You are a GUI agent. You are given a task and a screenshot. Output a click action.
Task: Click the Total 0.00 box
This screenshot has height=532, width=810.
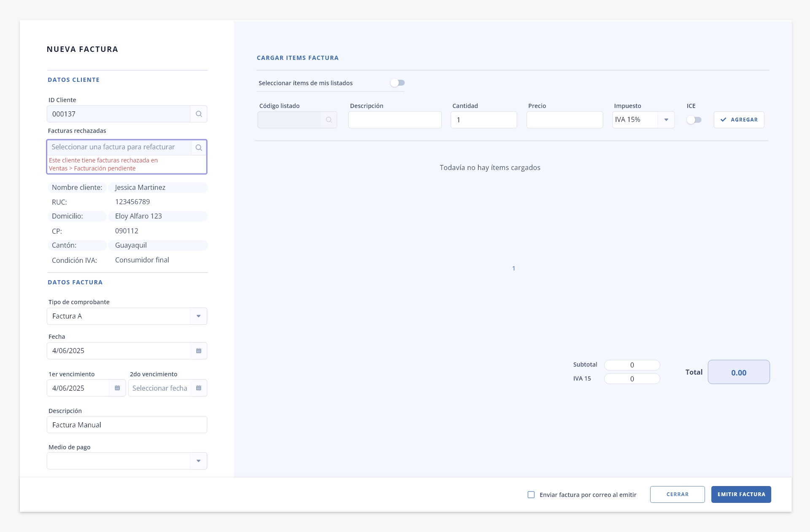pyautogui.click(x=739, y=372)
